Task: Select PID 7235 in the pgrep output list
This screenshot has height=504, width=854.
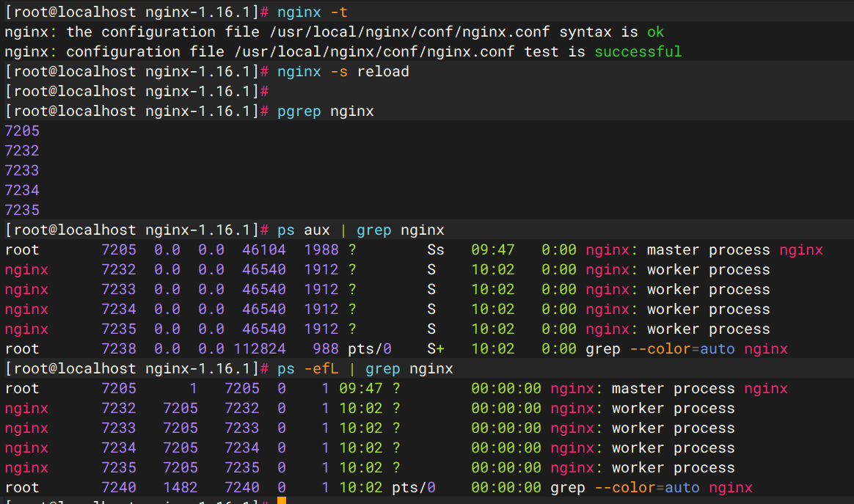Action: [x=22, y=210]
